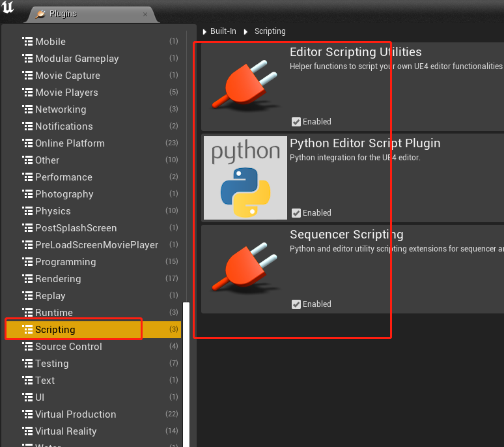Click the list icon beside Rendering
The height and width of the screenshot is (447, 504).
[27, 279]
